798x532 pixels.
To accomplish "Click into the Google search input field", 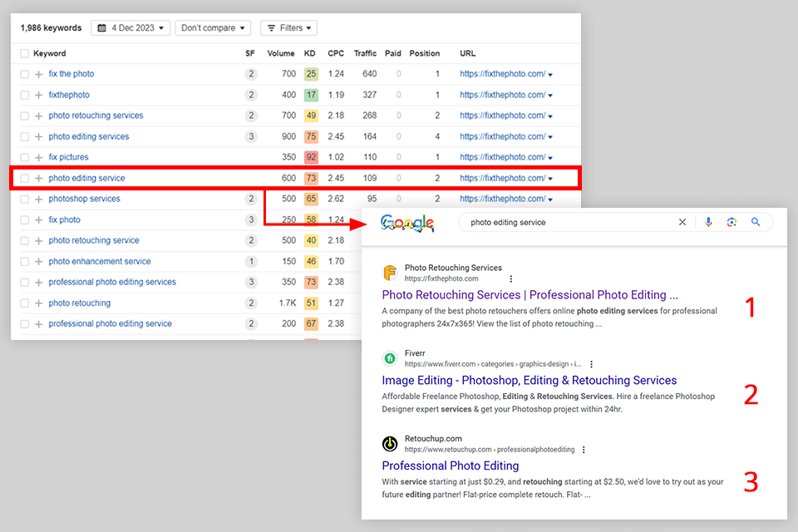I will pos(565,222).
